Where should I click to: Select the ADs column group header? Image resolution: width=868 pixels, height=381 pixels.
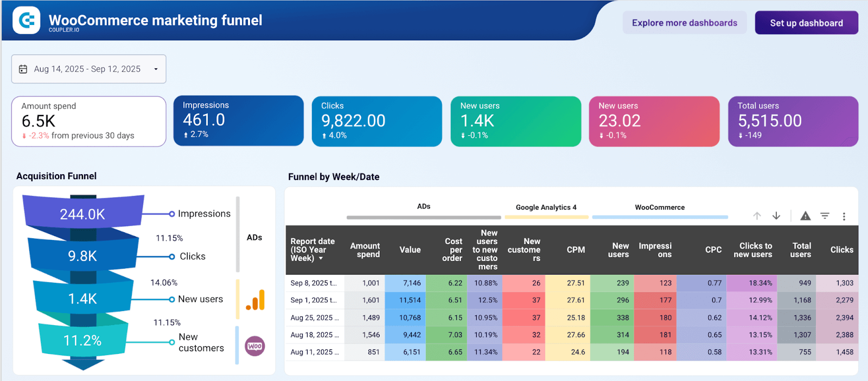click(424, 207)
